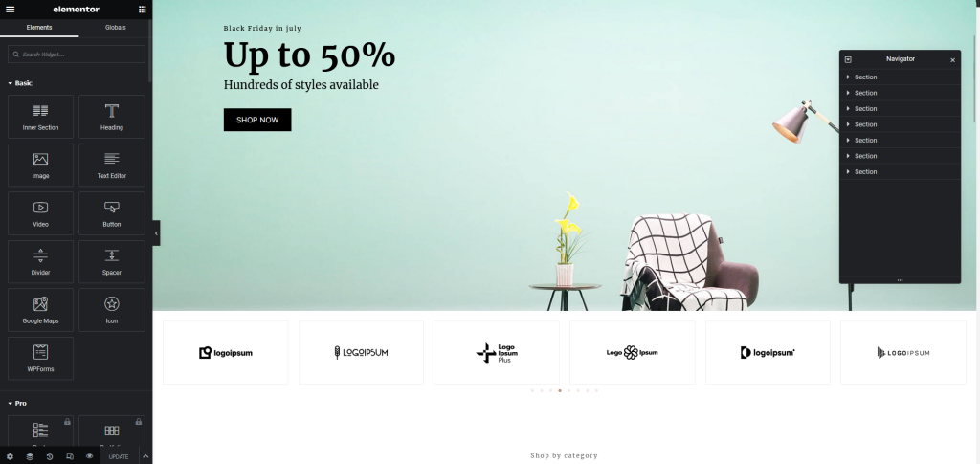
Task: Open the widgets grid icon in header
Action: pos(143,10)
